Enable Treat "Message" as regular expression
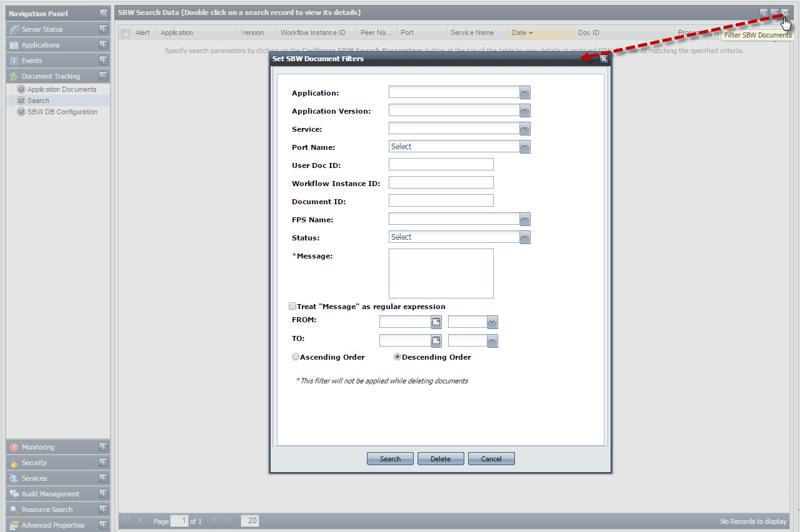This screenshot has width=800, height=532. point(292,307)
